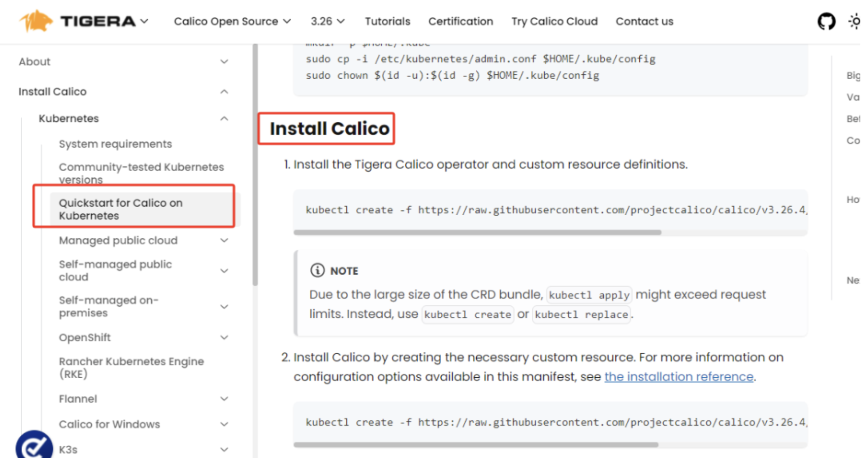The height and width of the screenshot is (461, 868).
Task: Click the Try Calico Cloud link
Action: tap(554, 21)
